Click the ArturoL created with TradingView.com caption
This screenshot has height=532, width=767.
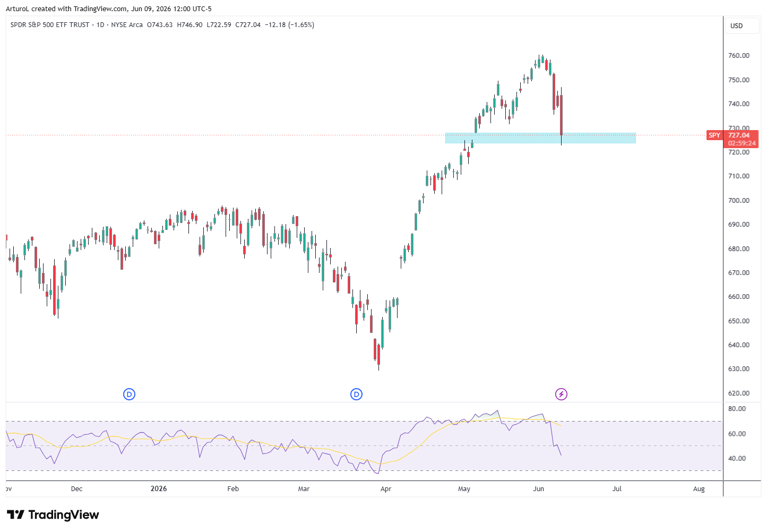[109, 8]
